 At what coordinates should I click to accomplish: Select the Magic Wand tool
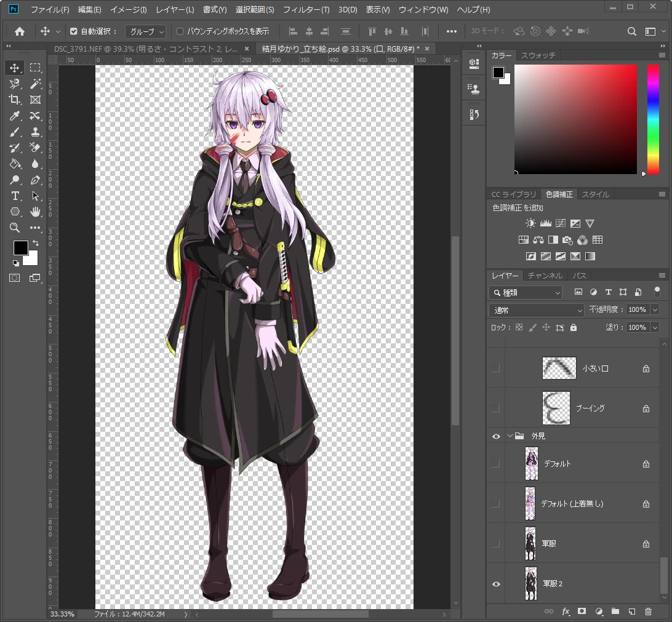35,84
